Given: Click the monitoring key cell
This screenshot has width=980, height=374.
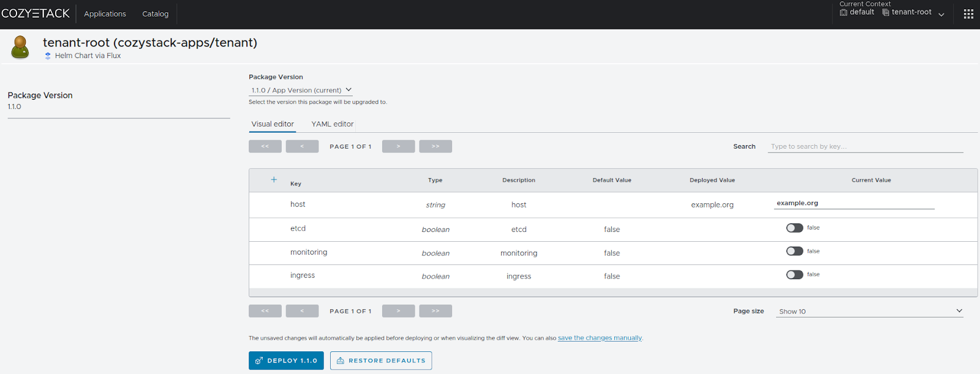Looking at the screenshot, I should (309, 252).
